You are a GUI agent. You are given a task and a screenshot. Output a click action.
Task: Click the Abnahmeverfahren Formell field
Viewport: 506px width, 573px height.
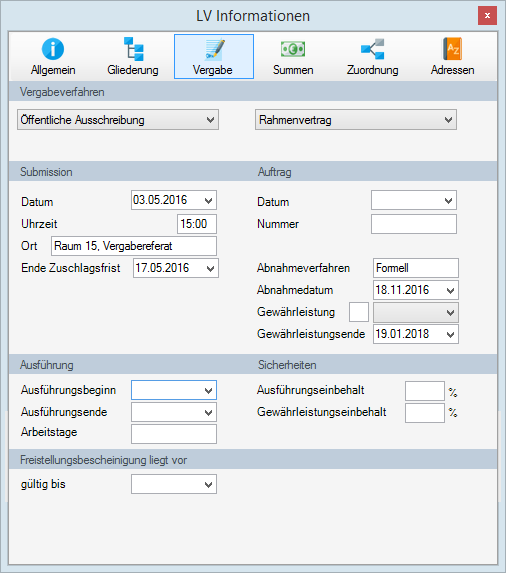[x=416, y=268]
